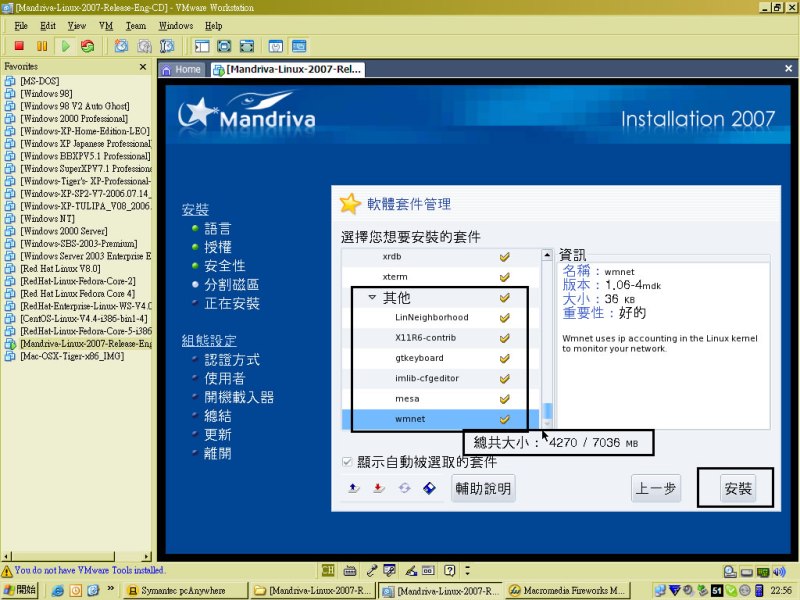Click the package list scroll-down arrow
Screen dimensions: 800x600
547,423
